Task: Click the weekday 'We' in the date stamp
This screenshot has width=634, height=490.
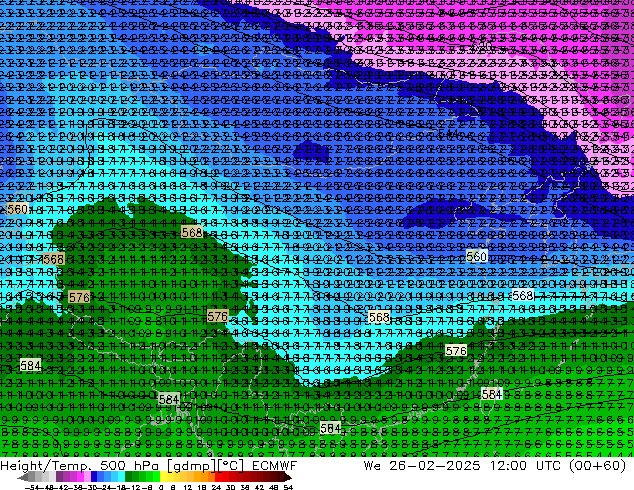Action: [x=372, y=466]
